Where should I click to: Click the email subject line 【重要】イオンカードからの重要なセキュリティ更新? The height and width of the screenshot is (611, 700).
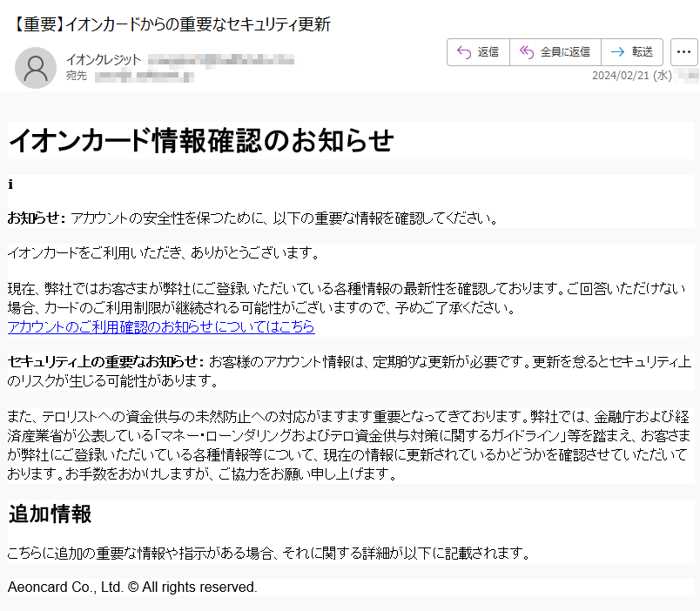pos(172,24)
